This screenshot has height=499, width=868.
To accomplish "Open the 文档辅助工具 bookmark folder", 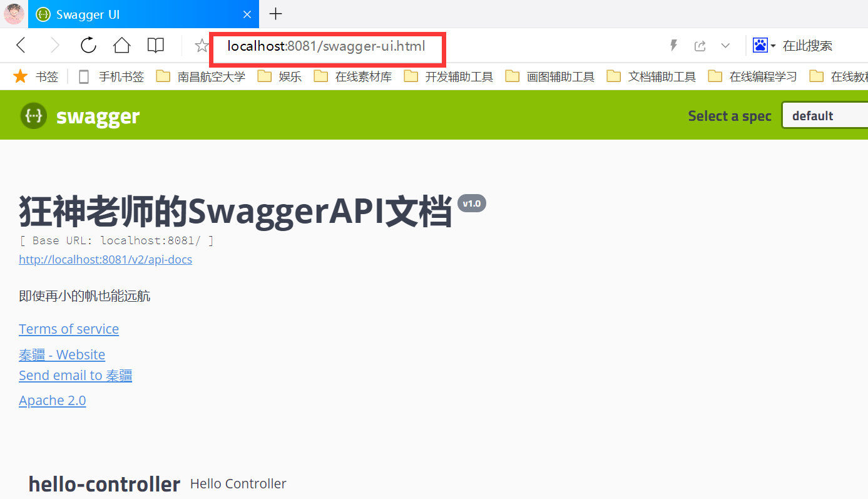I will point(651,76).
